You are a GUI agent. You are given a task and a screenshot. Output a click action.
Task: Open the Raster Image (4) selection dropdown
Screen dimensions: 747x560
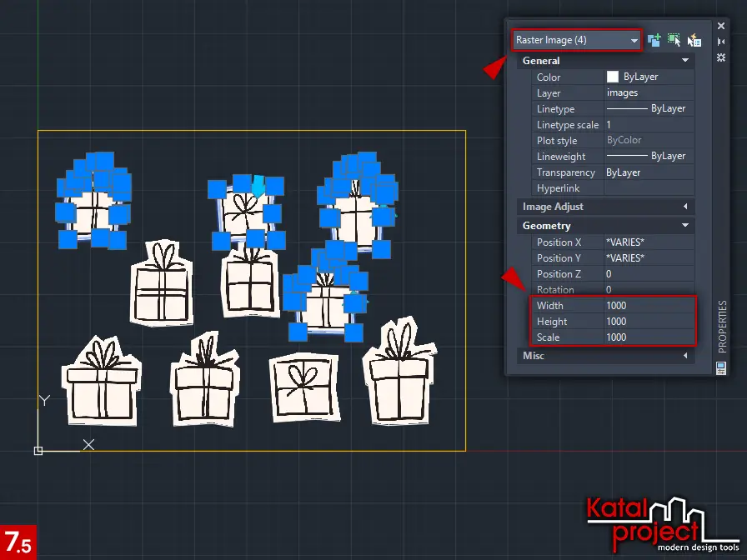point(575,40)
